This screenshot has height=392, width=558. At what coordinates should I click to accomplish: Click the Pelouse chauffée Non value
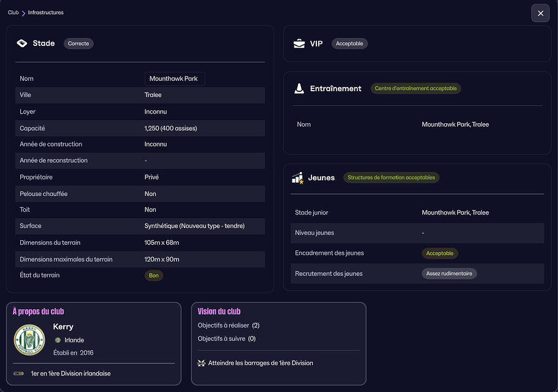click(x=150, y=194)
